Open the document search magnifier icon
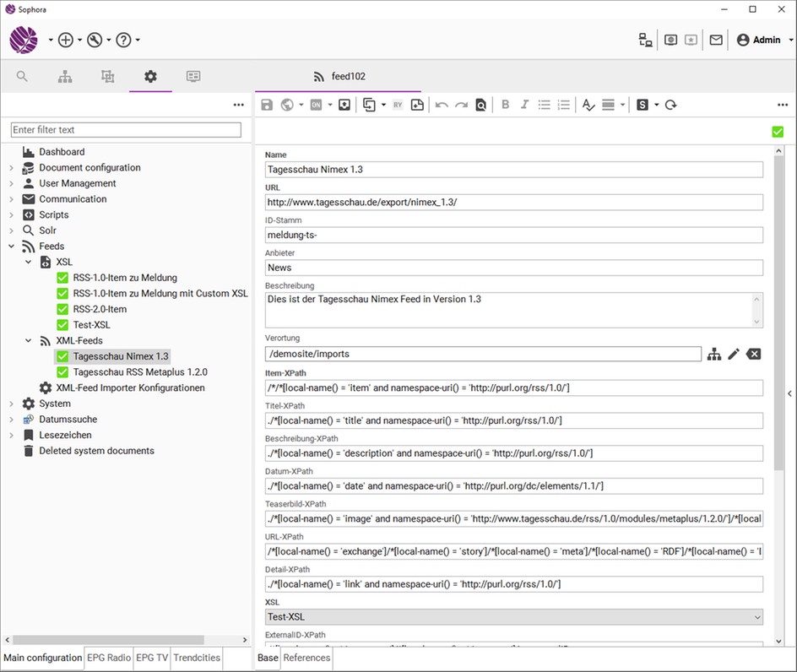This screenshot has height=672, width=797. point(481,105)
